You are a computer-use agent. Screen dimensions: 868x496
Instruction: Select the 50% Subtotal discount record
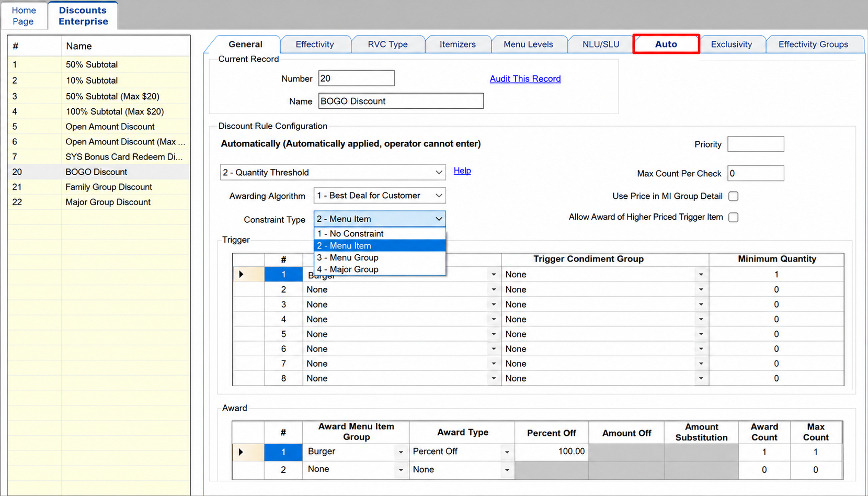point(99,64)
